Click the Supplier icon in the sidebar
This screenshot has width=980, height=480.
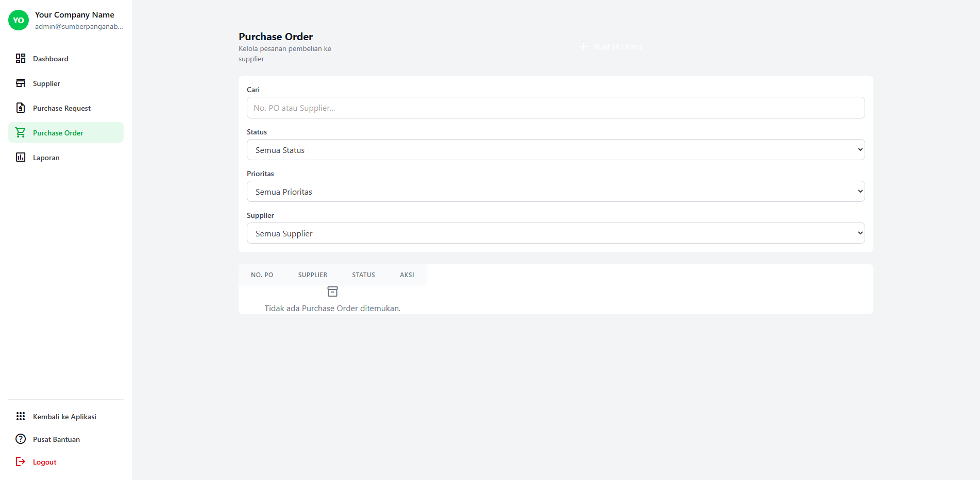(21, 83)
